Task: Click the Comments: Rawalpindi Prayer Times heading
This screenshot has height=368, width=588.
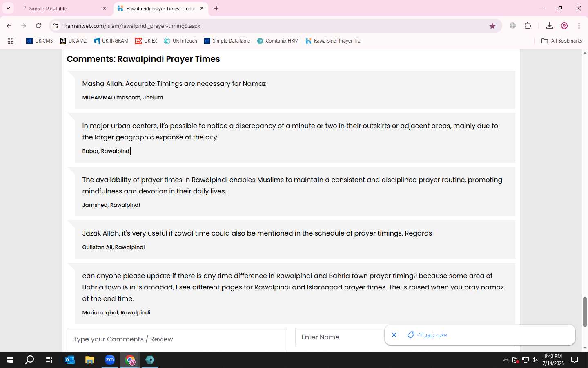Action: (x=143, y=59)
